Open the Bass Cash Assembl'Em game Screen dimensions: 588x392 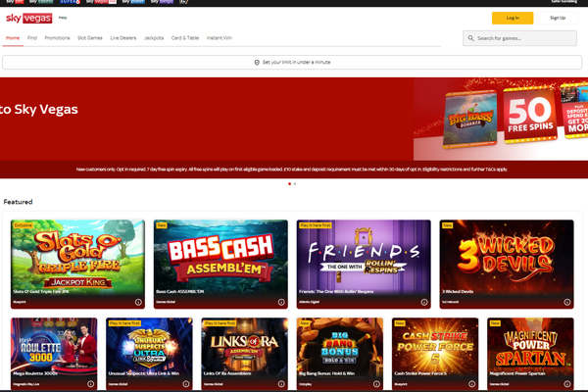220,264
